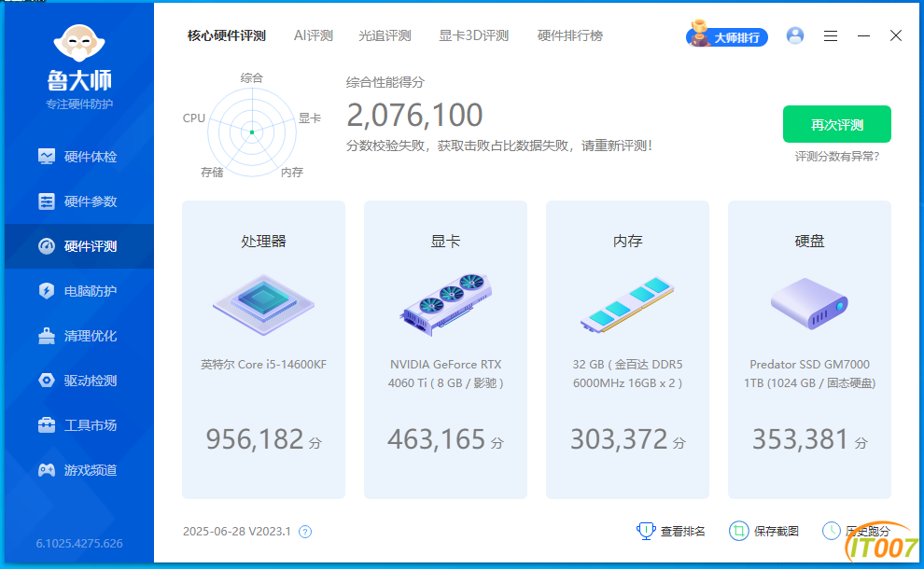Screen dimensions: 924x569
Task: Click the 历史跑分 clock icon
Action: pyautogui.click(x=831, y=530)
